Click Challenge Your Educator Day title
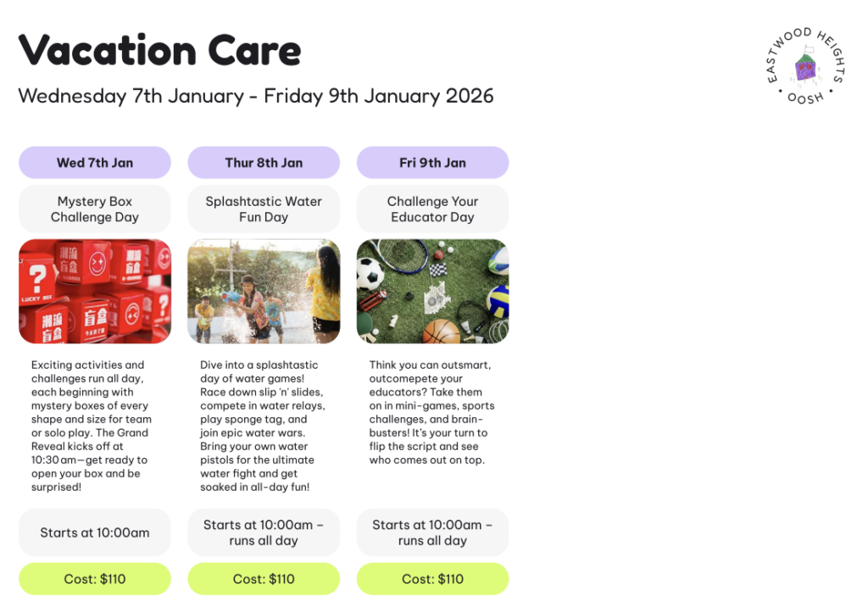 tap(432, 209)
